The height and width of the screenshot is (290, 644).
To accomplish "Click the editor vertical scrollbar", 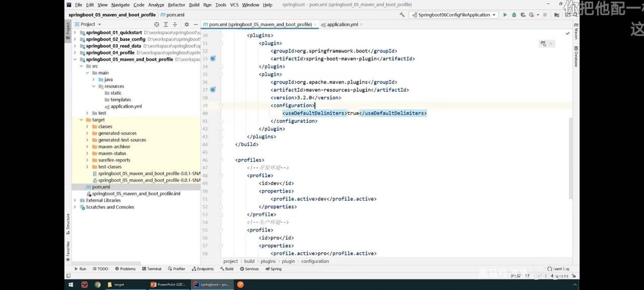I will click(x=570, y=158).
